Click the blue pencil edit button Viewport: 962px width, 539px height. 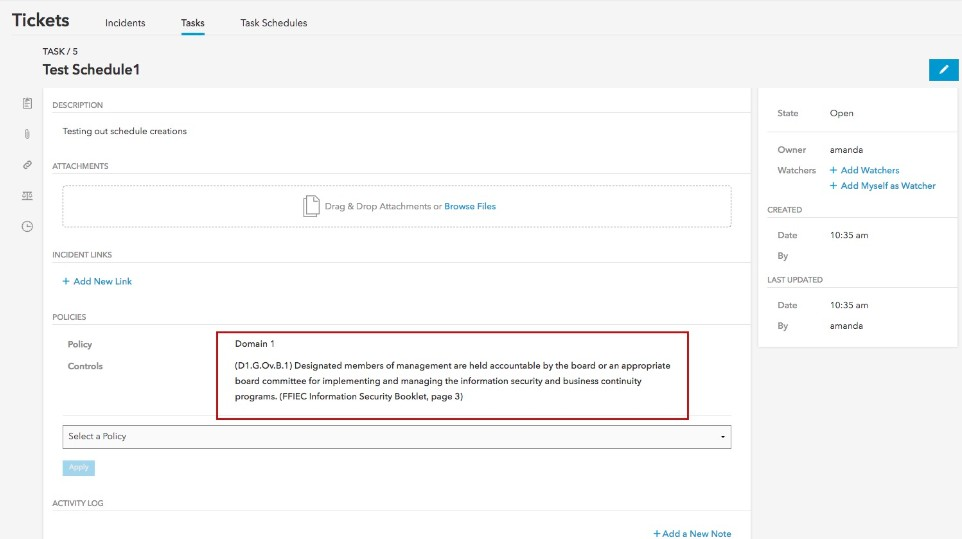point(942,69)
